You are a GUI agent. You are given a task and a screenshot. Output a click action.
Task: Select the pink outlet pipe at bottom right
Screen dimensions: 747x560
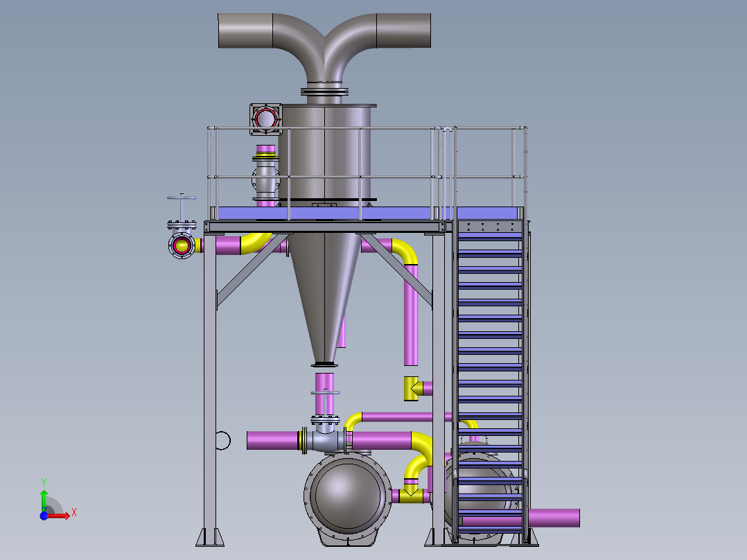tap(554, 518)
